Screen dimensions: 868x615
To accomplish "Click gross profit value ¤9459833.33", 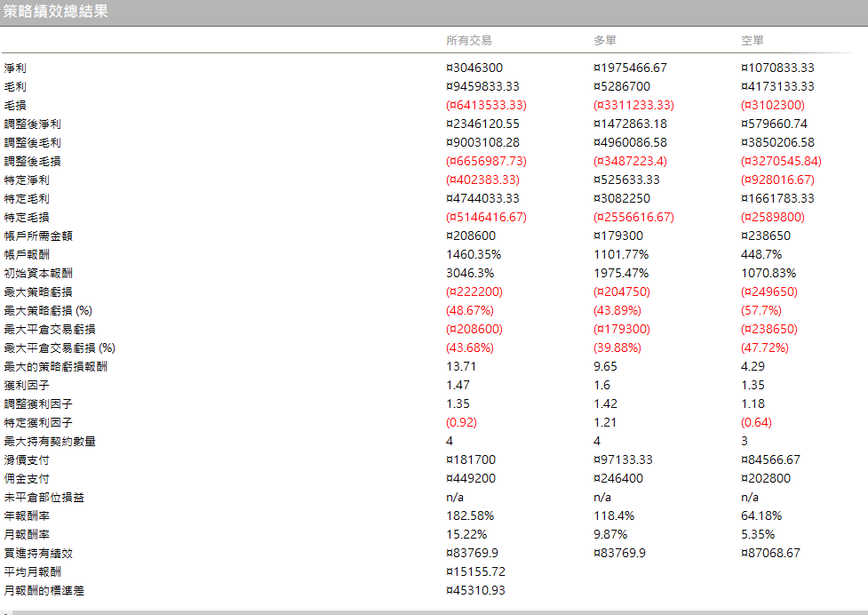I will (482, 87).
